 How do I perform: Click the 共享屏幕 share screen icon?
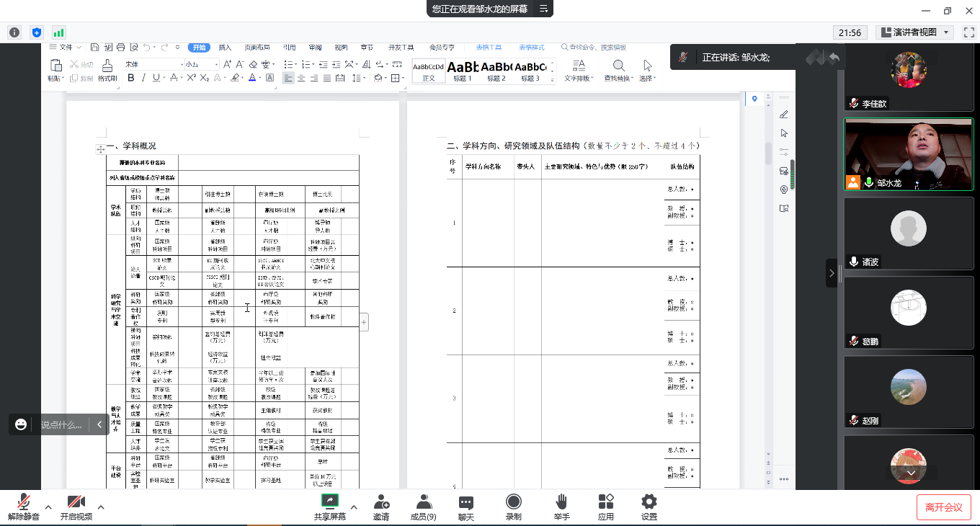pyautogui.click(x=330, y=507)
